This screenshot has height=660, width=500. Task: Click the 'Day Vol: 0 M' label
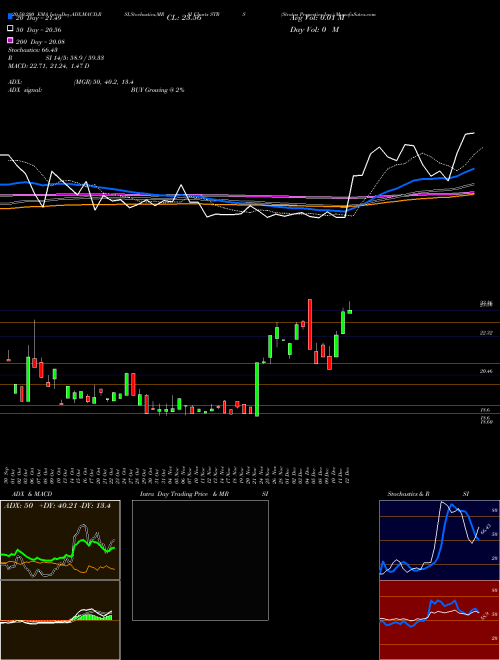[314, 30]
